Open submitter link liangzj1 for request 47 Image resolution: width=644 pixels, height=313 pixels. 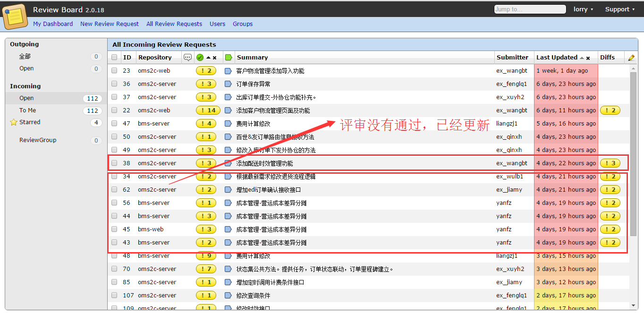click(507, 124)
